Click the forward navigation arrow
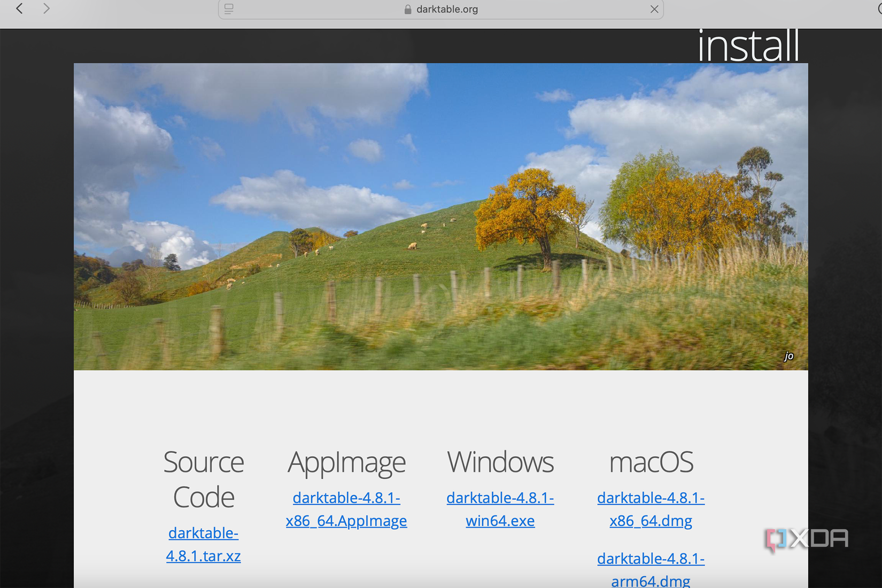This screenshot has height=588, width=882. pos(47,9)
